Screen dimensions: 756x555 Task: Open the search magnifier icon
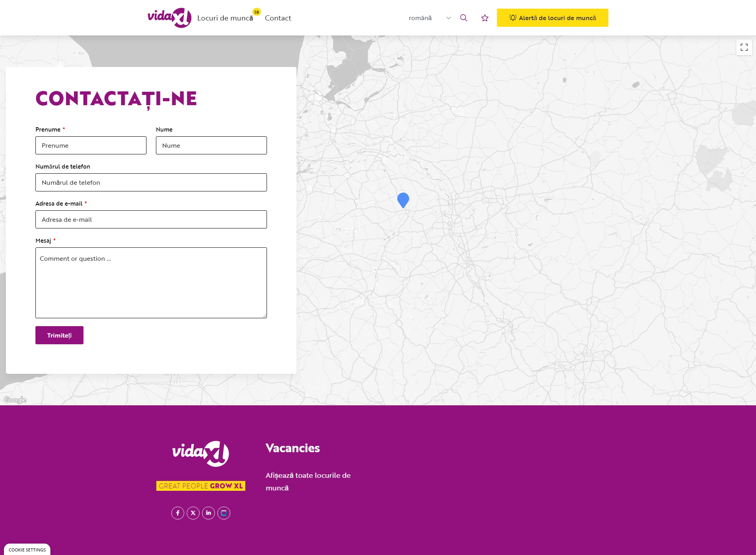[x=463, y=18]
